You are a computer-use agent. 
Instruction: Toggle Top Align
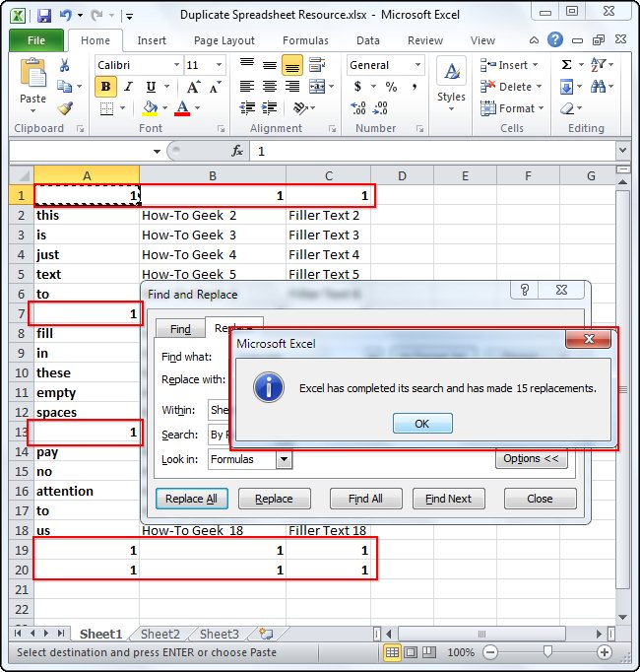click(247, 64)
